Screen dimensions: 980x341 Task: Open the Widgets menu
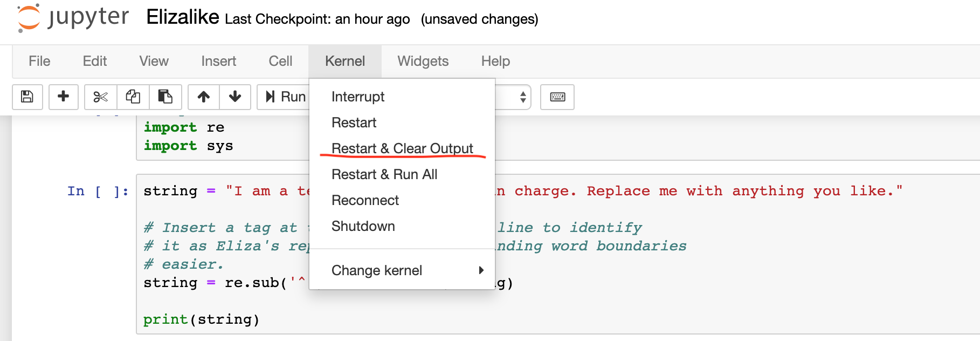[x=423, y=61]
